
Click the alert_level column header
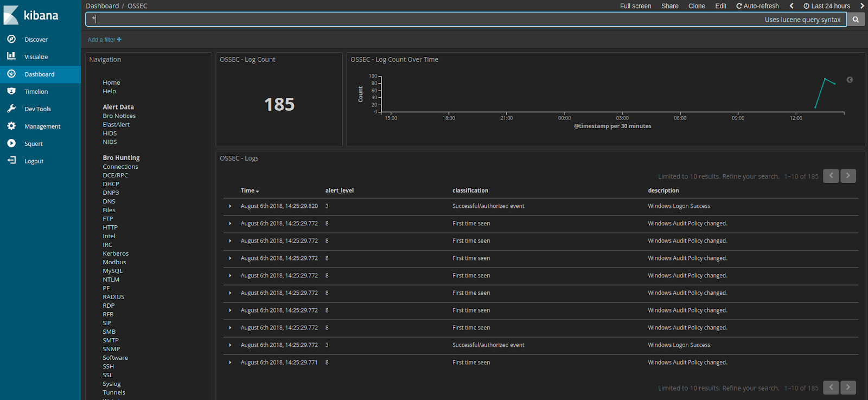pyautogui.click(x=339, y=191)
